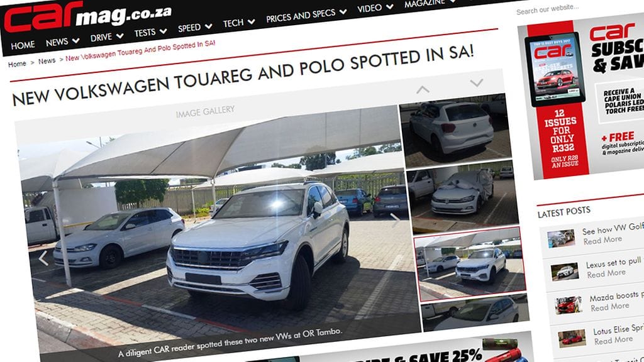
Task: Move thumbnail strip up with chevron
Action: click(x=423, y=89)
